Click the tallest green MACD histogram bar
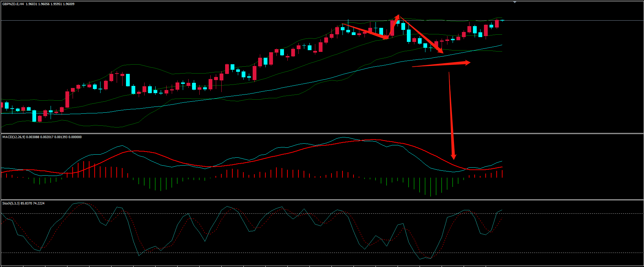Image resolution: width=644 pixels, height=267 pixels. click(x=430, y=187)
